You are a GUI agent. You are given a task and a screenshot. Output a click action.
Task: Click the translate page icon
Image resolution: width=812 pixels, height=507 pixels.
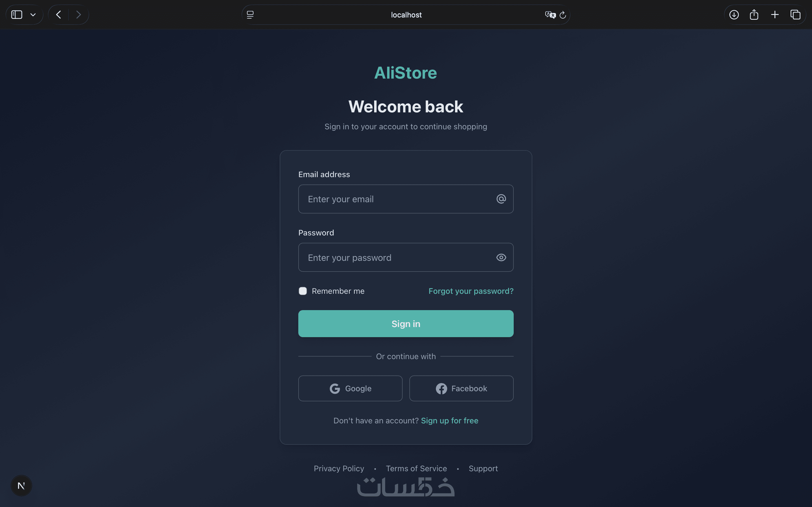[550, 15]
